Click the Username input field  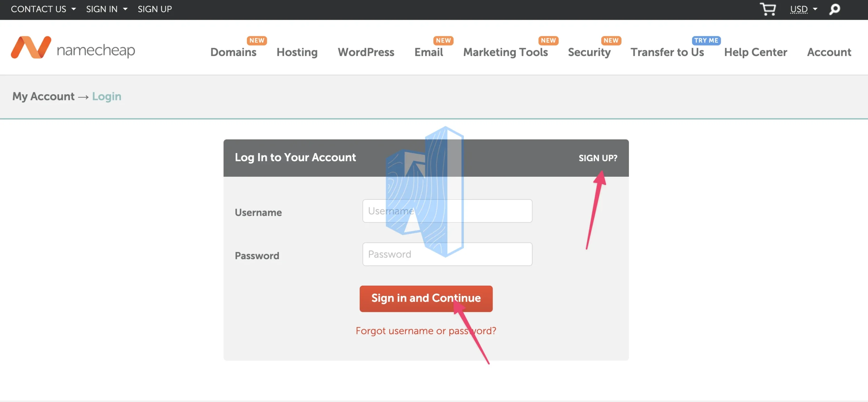(447, 211)
